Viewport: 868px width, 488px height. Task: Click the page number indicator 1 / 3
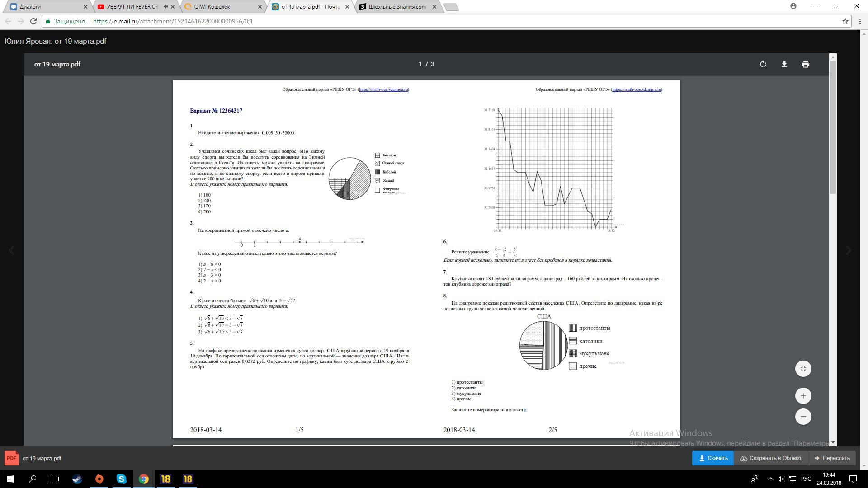[x=426, y=64]
